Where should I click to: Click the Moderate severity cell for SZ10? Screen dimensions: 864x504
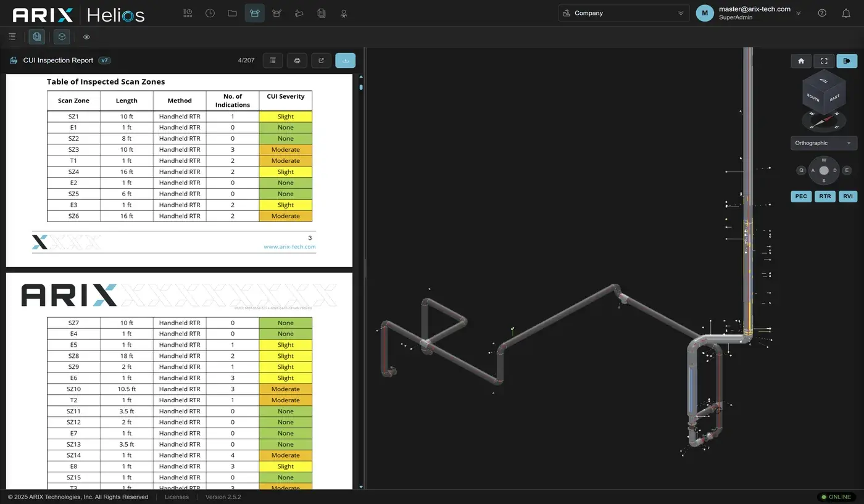coord(286,389)
